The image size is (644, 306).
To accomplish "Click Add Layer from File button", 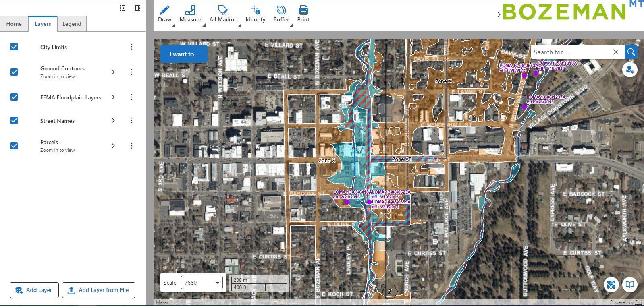I will [x=99, y=290].
